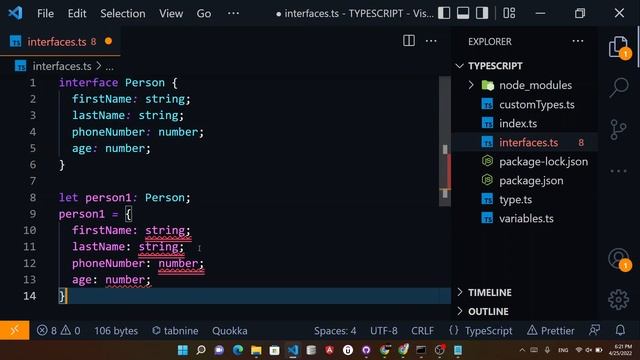The width and height of the screenshot is (640, 360).
Task: Open the Edit menu
Action: [77, 13]
